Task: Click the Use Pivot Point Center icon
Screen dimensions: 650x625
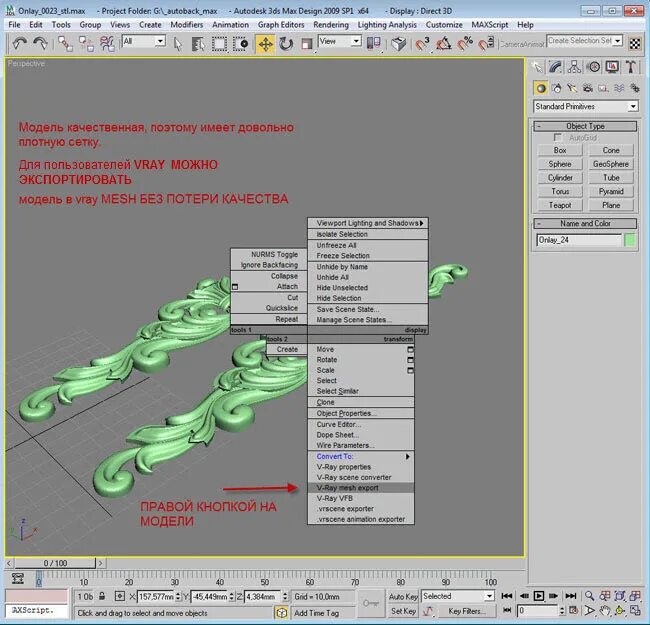Action: click(x=374, y=43)
